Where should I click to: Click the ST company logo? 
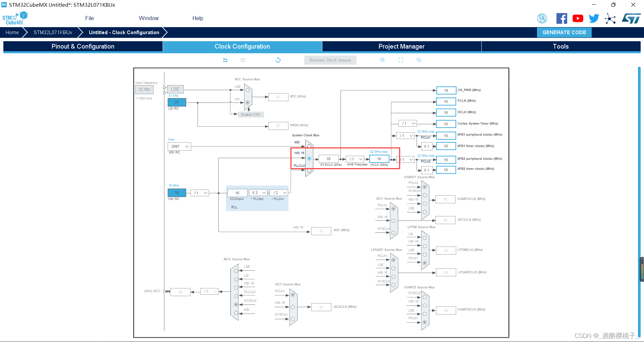click(631, 18)
